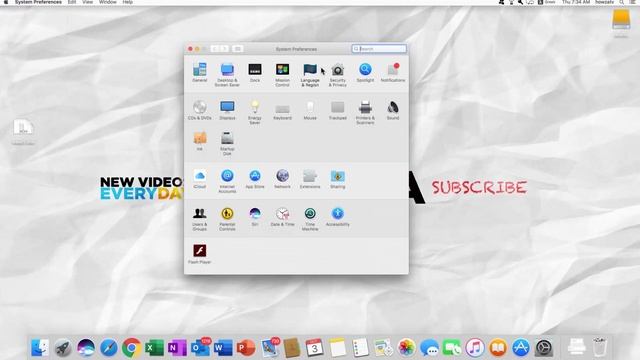The height and width of the screenshot is (360, 640).
Task: Open the Window menu
Action: [108, 2]
